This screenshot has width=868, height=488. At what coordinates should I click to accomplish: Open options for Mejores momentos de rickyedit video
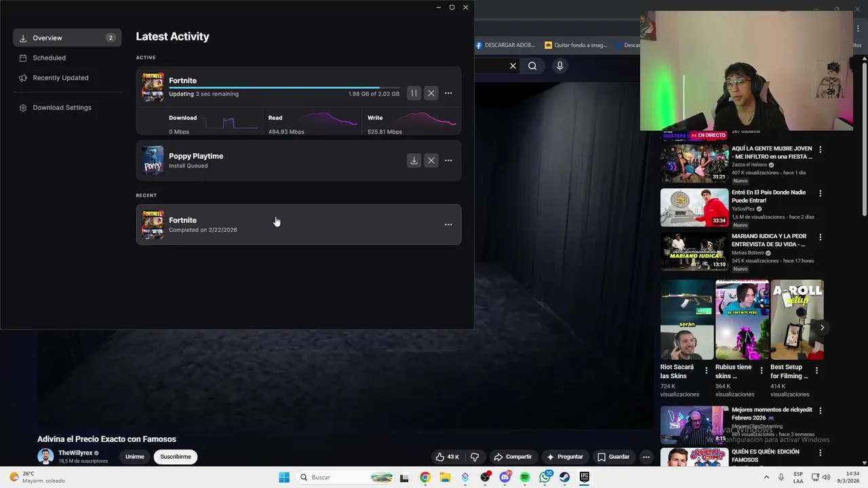point(820,411)
